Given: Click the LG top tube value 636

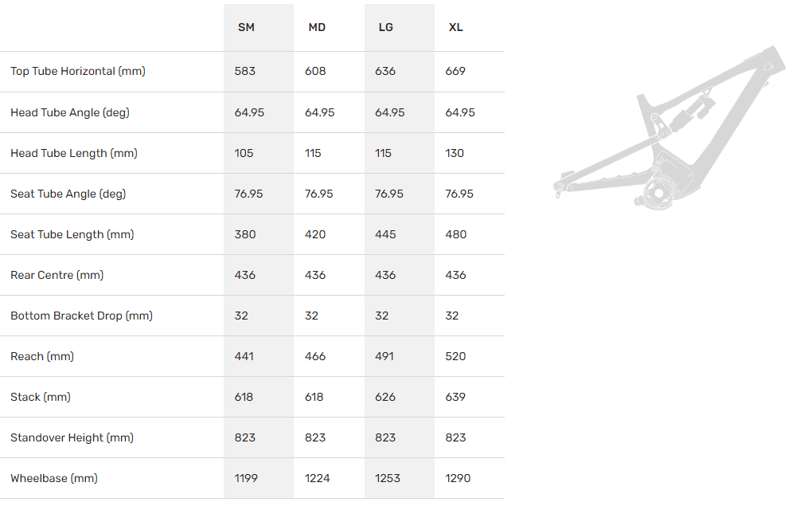Looking at the screenshot, I should point(385,71).
